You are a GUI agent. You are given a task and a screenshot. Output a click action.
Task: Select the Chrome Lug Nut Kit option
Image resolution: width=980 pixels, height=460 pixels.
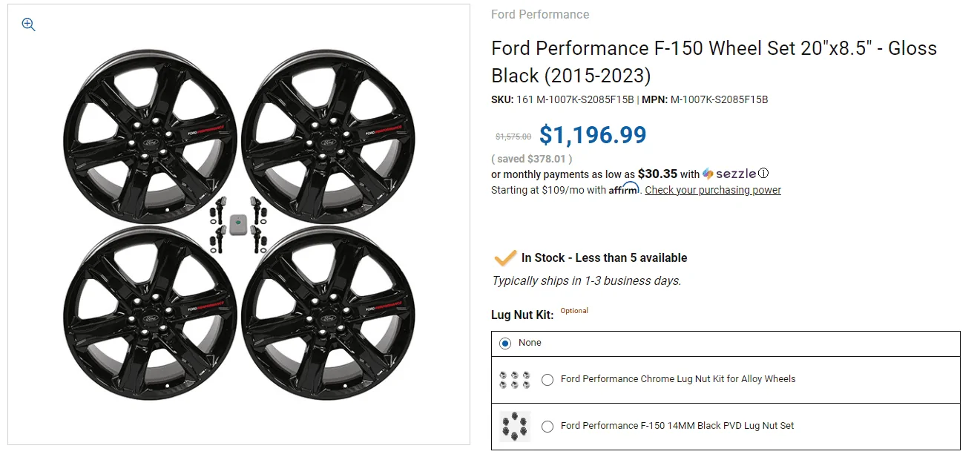[547, 379]
